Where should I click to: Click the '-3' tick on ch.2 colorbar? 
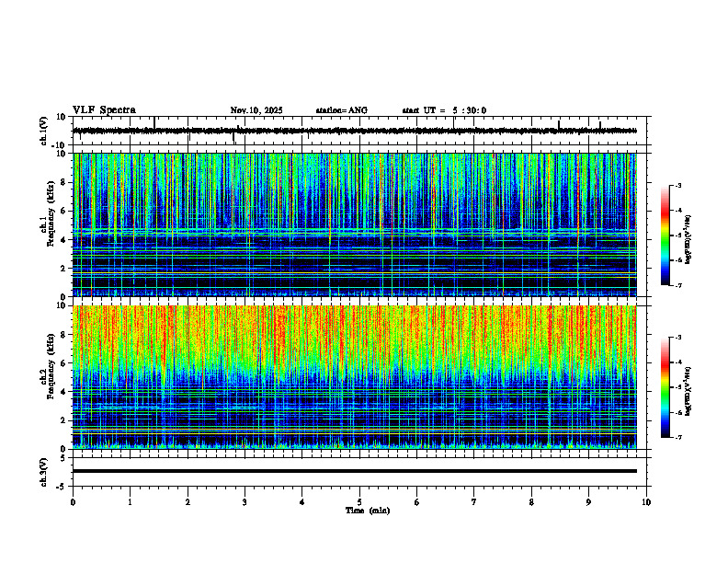678,338
